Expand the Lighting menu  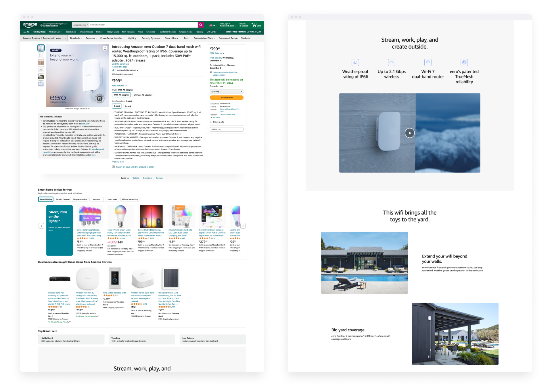pos(133,38)
